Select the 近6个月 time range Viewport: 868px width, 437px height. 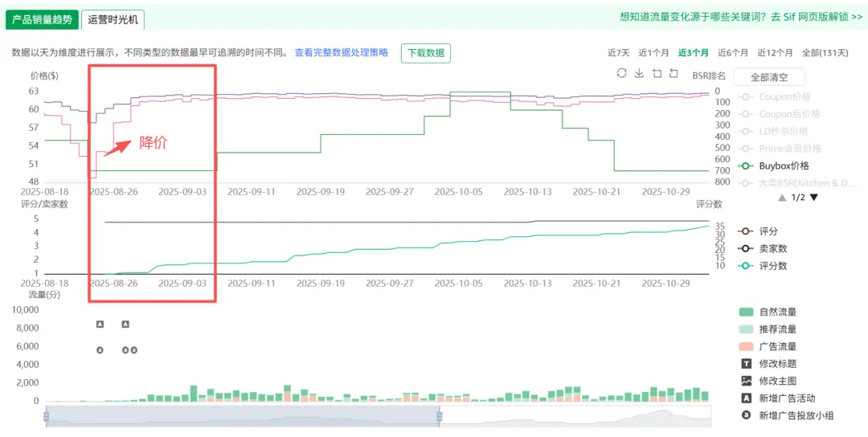click(733, 52)
